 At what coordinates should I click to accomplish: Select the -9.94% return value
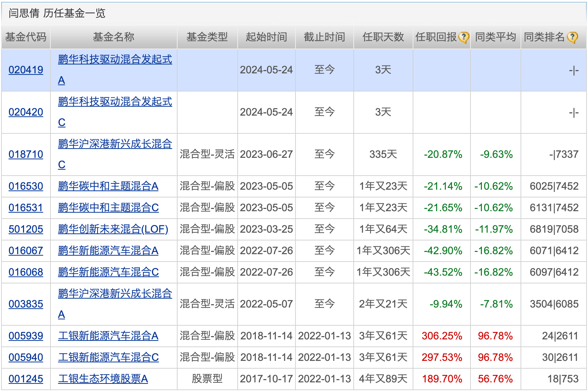pos(446,304)
